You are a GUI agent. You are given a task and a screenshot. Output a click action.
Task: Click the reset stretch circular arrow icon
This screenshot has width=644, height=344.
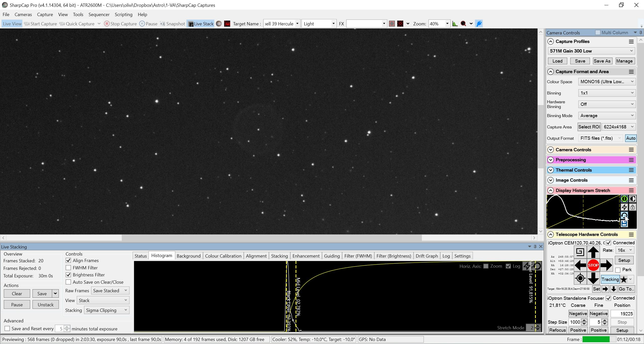pos(624,215)
